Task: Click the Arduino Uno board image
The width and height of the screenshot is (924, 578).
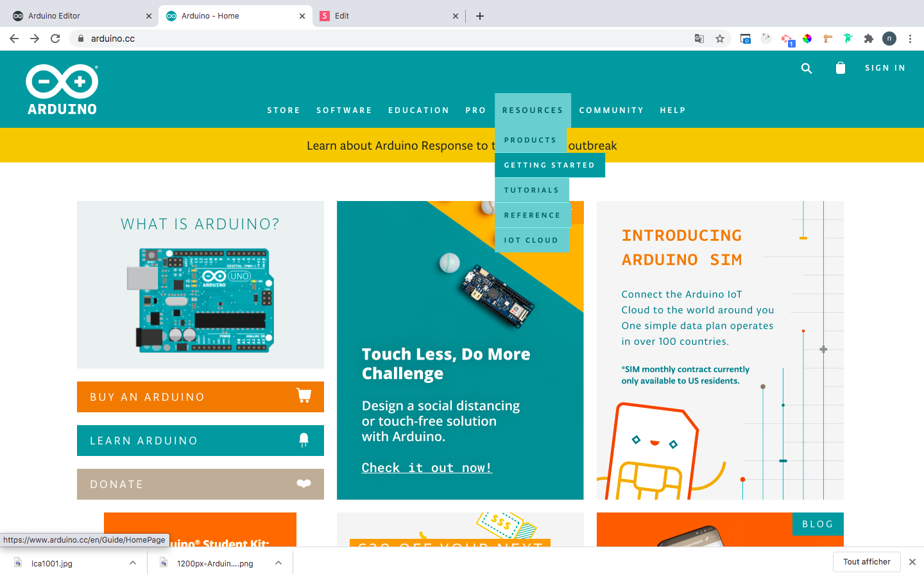Action: click(x=200, y=300)
